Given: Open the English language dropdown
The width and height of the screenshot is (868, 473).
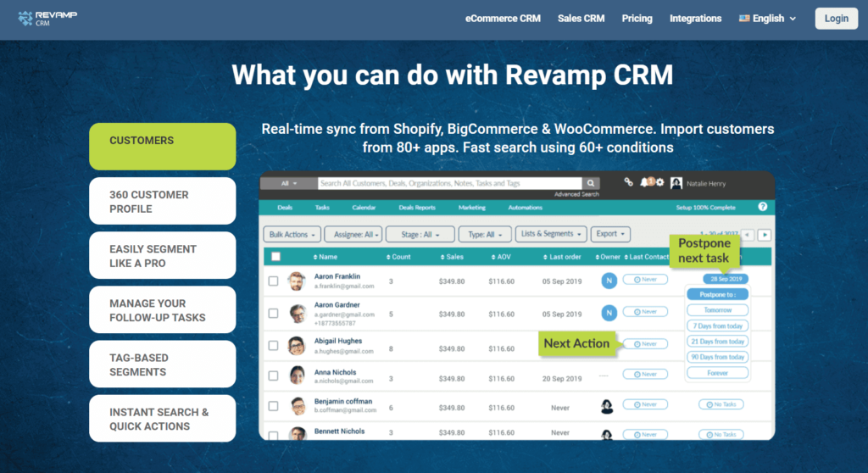Looking at the screenshot, I should pos(768,19).
